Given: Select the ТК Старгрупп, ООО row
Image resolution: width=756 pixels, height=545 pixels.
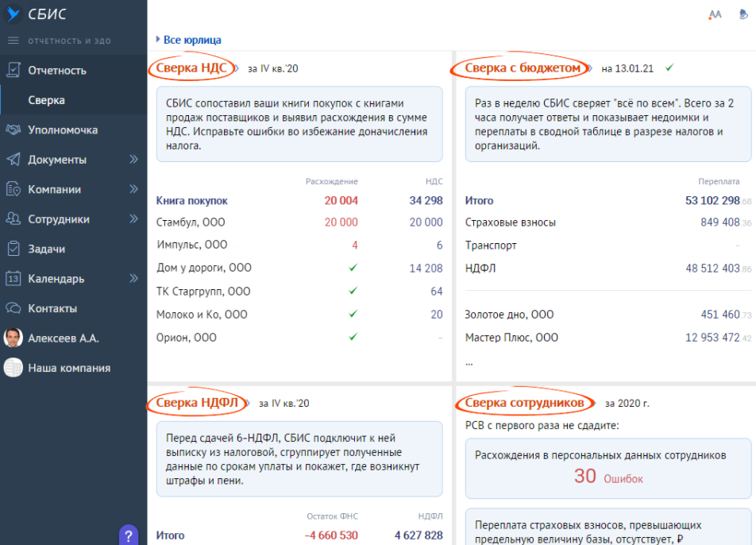Looking at the screenshot, I should click(299, 291).
